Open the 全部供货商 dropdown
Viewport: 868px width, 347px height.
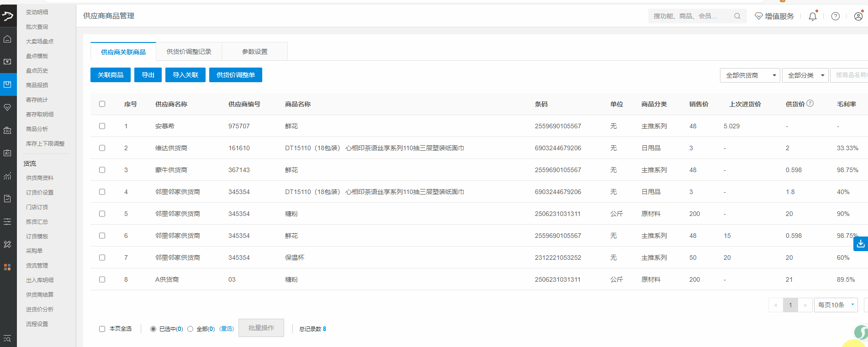click(750, 75)
